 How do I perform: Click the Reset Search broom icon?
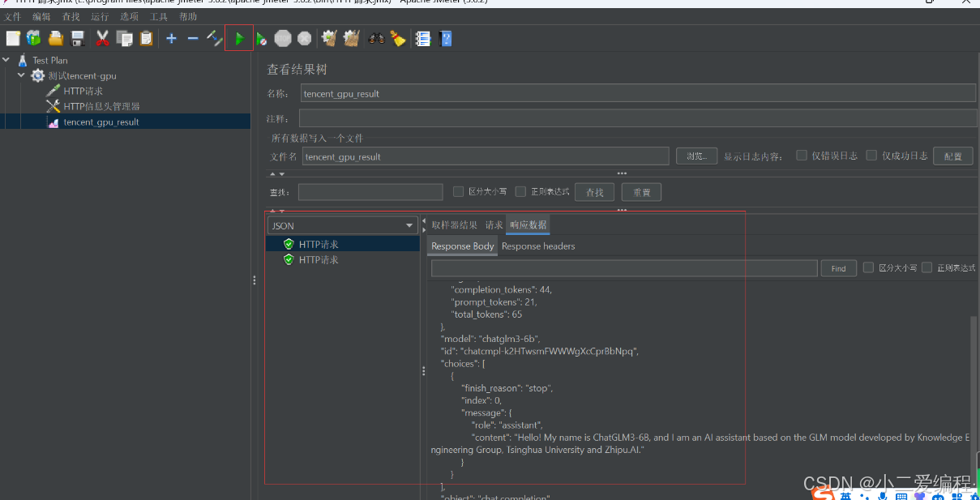click(x=398, y=38)
